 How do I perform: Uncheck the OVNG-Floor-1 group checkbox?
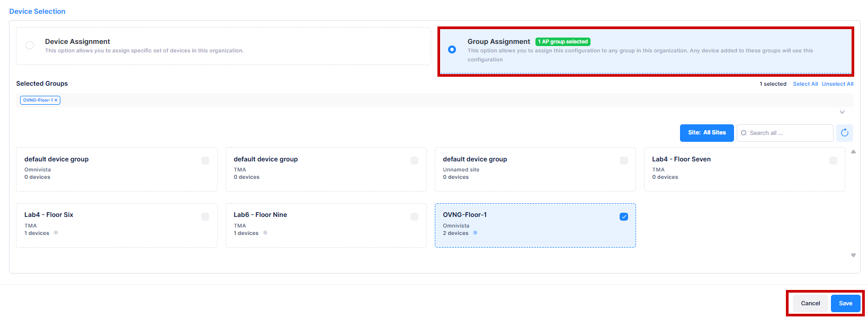pos(623,216)
